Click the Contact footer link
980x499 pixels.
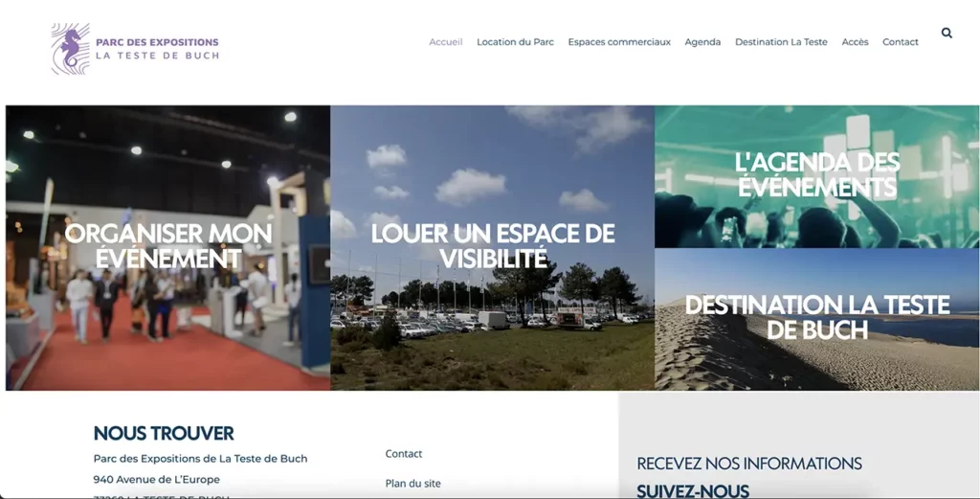(404, 454)
